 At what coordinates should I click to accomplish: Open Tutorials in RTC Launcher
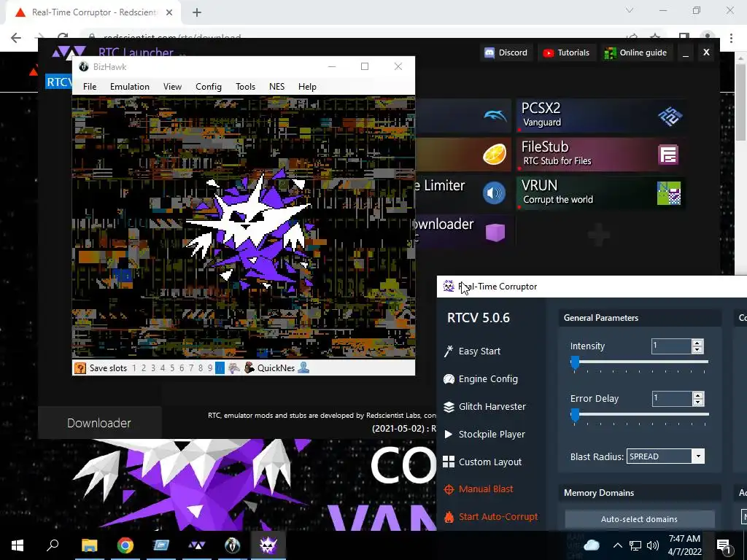pyautogui.click(x=566, y=52)
